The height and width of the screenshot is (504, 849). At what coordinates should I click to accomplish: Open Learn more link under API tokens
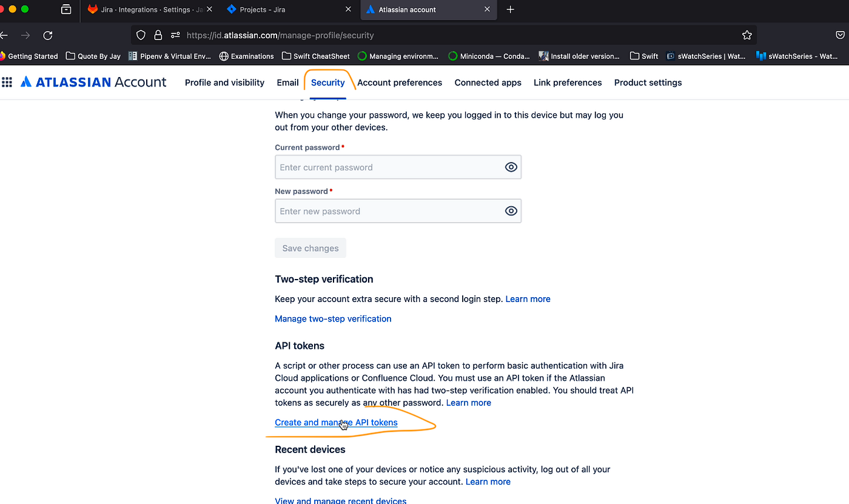pos(469,403)
